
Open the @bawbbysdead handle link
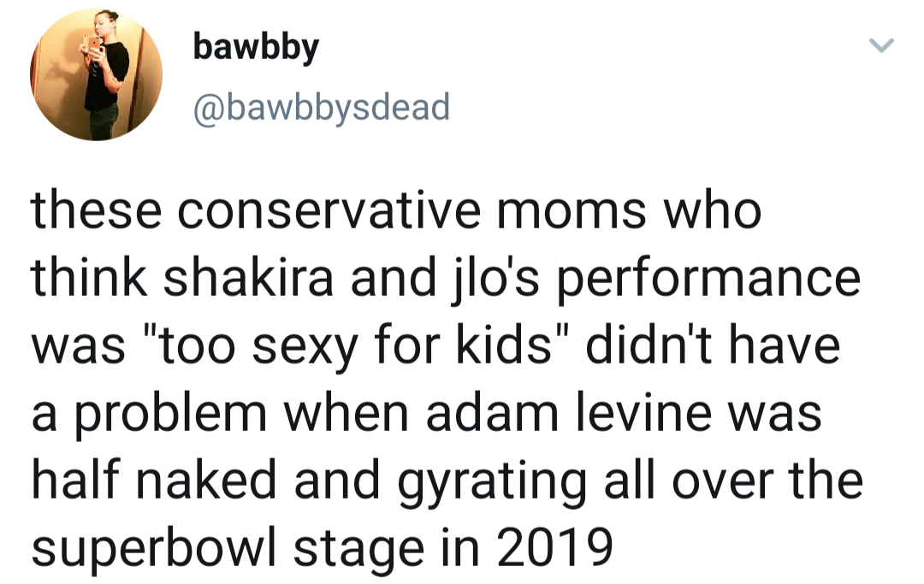pyautogui.click(x=322, y=107)
